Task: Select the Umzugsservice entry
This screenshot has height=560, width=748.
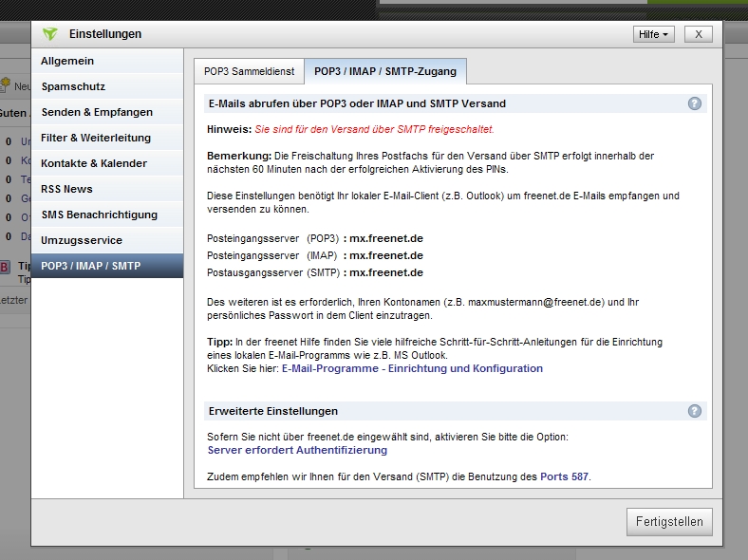Action: [107, 240]
